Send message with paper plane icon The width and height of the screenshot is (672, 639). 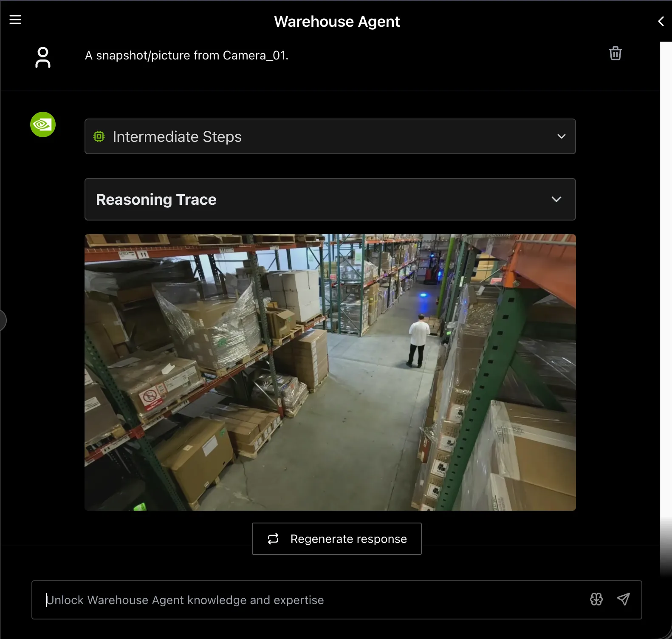tap(623, 599)
